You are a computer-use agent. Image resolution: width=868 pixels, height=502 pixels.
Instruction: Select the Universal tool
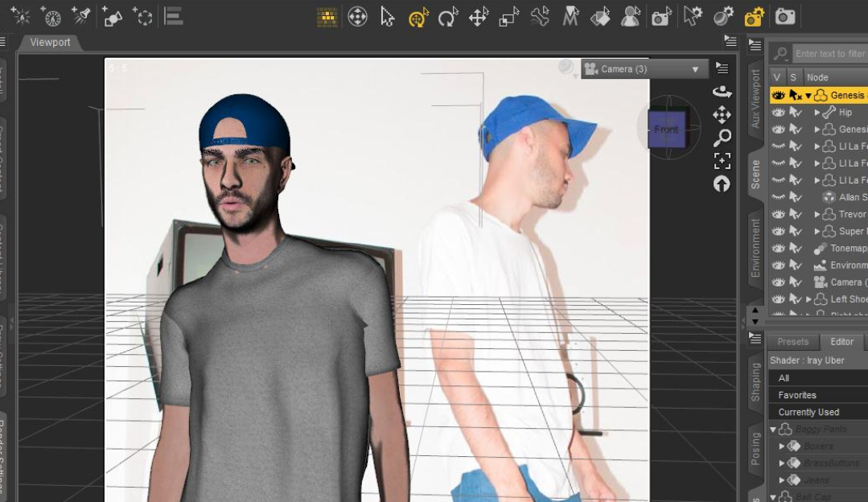coord(418,17)
